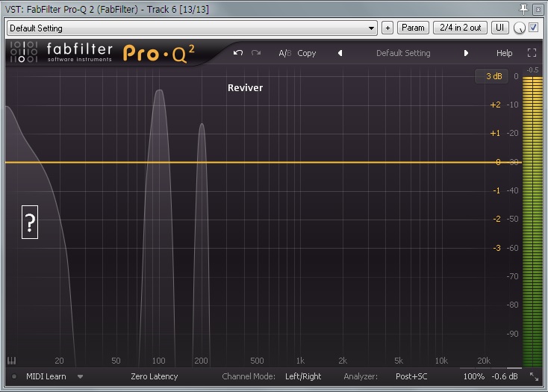Viewport: 548px width, 392px height.
Task: Switch A/B state
Action: tap(285, 53)
